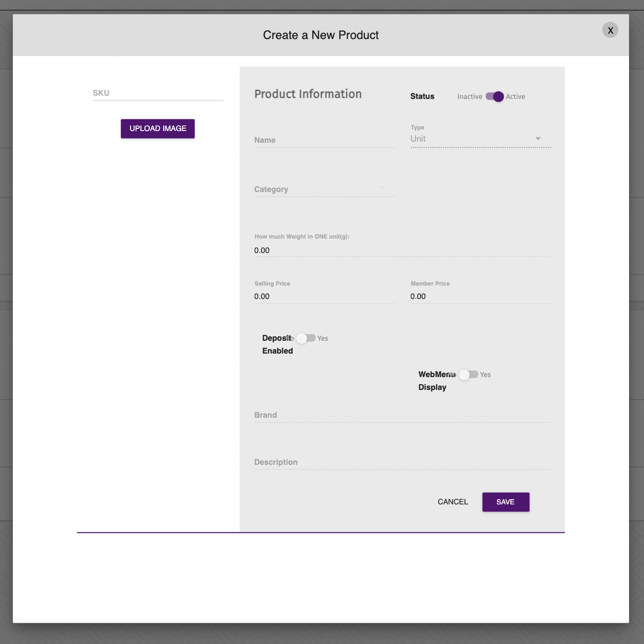Click the Selling Price field
This screenshot has width=644, height=644.
(324, 296)
